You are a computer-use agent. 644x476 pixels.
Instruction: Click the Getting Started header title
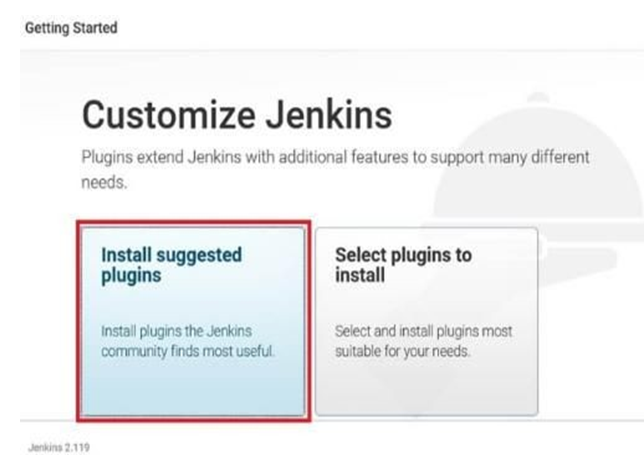pyautogui.click(x=71, y=28)
